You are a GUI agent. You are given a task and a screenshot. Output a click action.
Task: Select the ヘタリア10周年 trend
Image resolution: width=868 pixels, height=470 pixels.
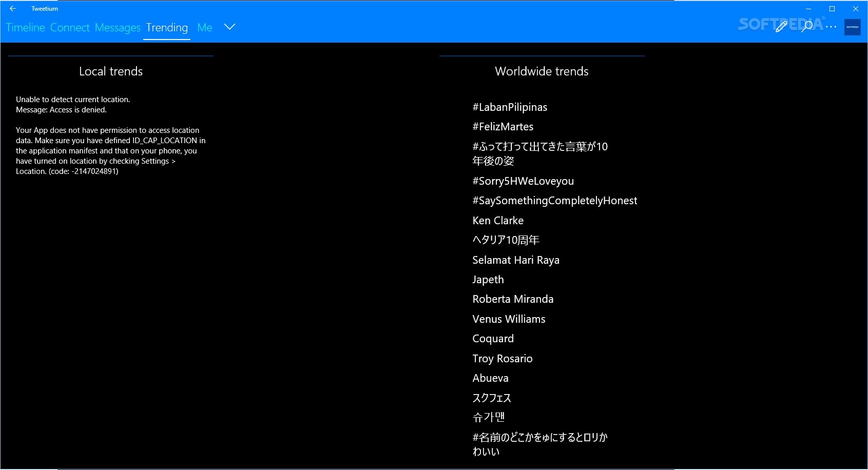tap(506, 240)
